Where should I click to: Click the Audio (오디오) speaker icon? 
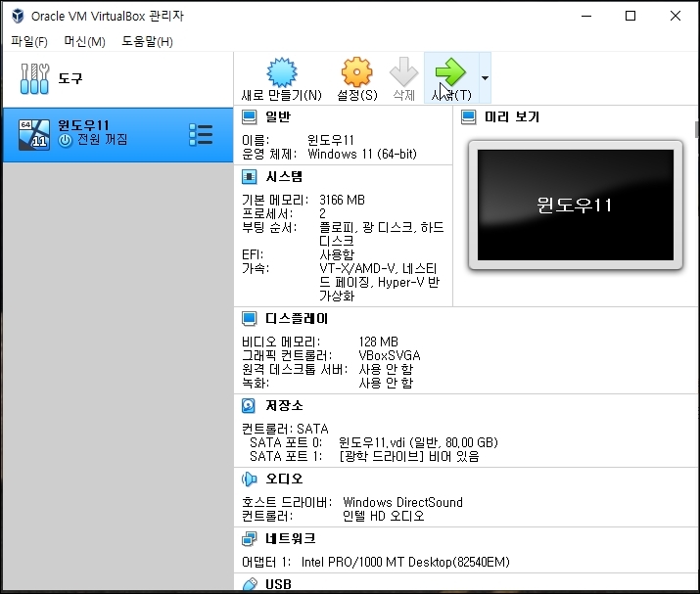coord(249,480)
